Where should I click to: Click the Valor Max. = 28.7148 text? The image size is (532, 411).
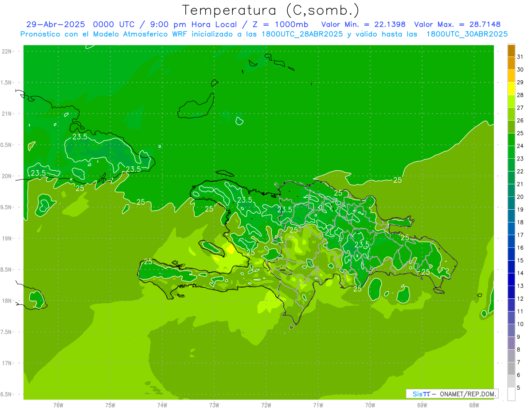[457, 24]
